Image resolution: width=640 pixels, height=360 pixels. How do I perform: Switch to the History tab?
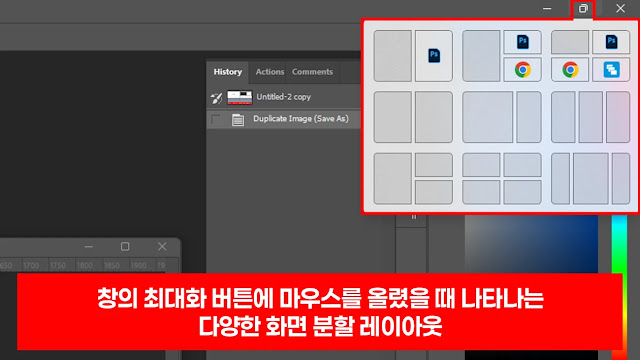(227, 72)
